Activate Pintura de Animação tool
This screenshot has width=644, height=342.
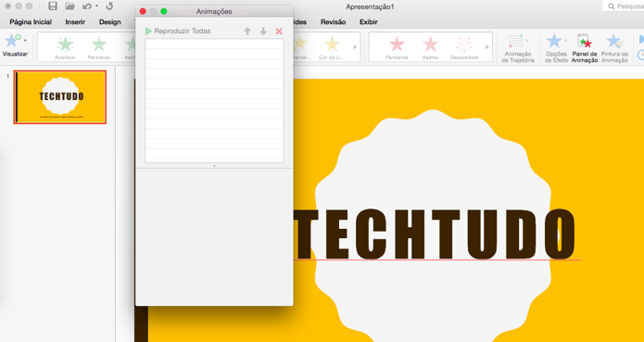coord(614,48)
